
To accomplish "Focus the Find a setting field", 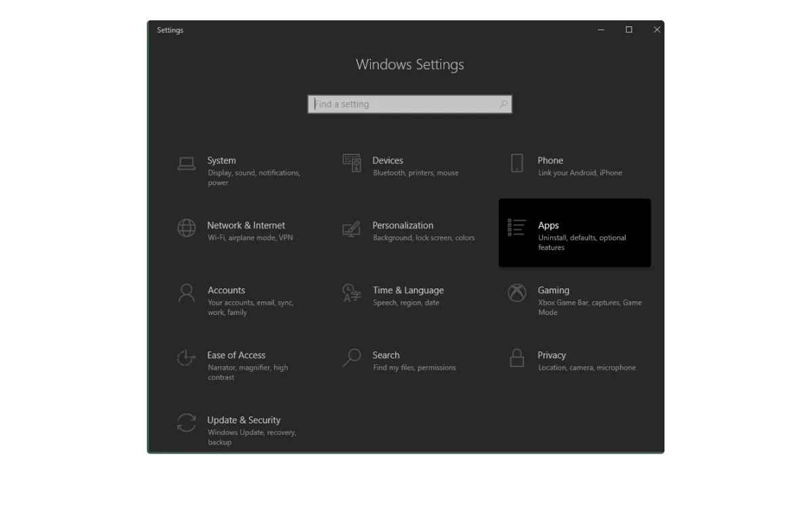I will [x=410, y=104].
